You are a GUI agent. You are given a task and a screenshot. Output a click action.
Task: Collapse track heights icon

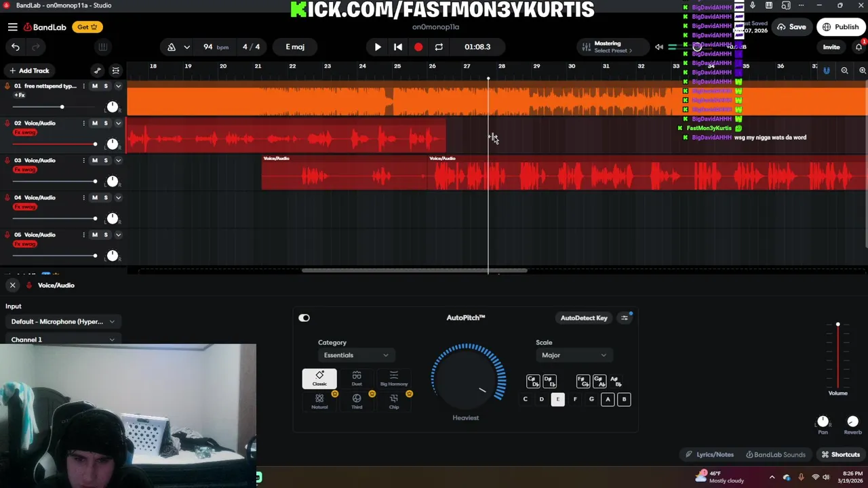[x=116, y=70]
